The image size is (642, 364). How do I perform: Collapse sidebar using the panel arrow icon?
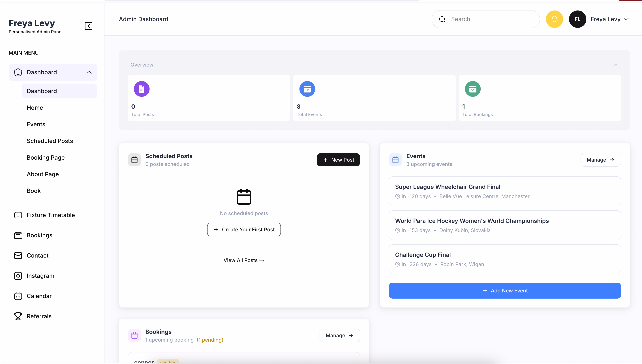pyautogui.click(x=89, y=26)
